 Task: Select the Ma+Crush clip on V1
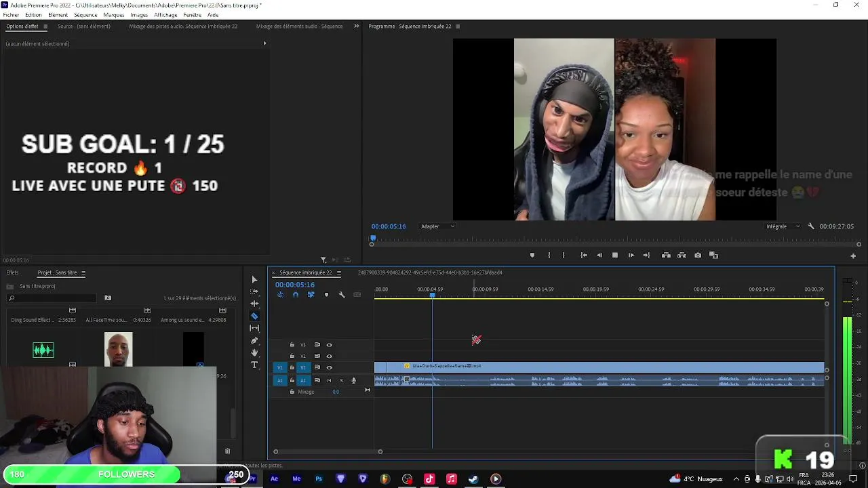point(599,367)
